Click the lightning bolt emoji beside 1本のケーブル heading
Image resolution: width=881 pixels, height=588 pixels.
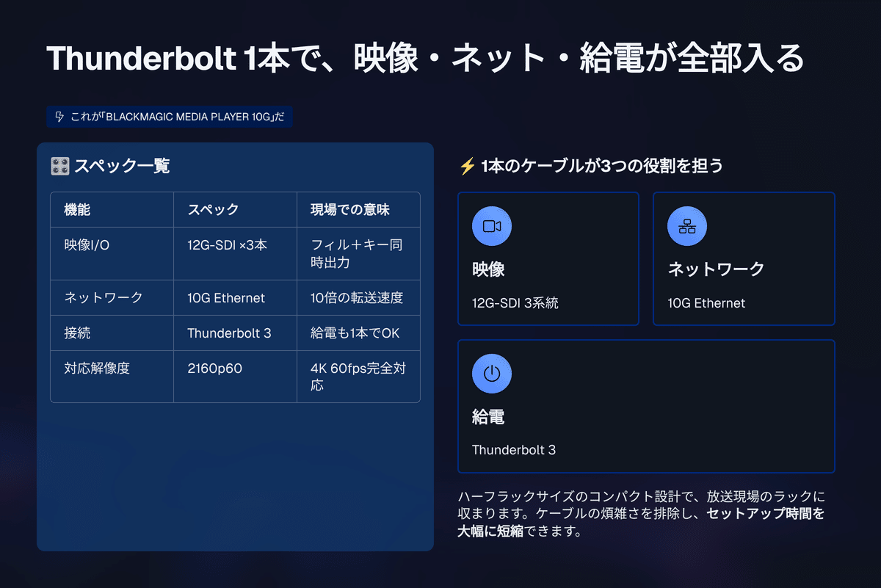467,166
